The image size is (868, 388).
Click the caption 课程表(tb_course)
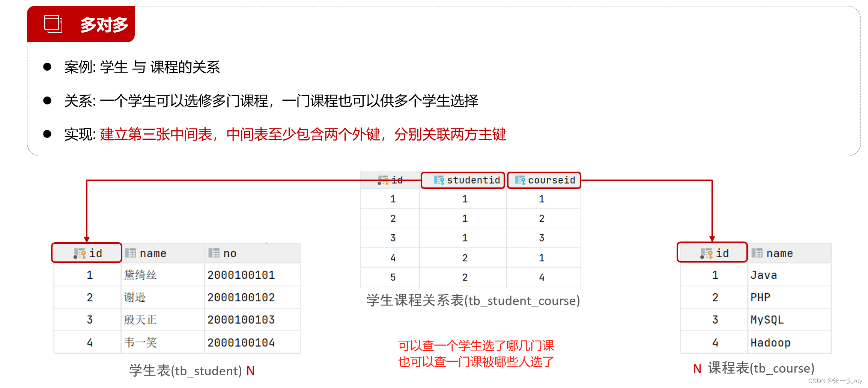click(x=761, y=368)
